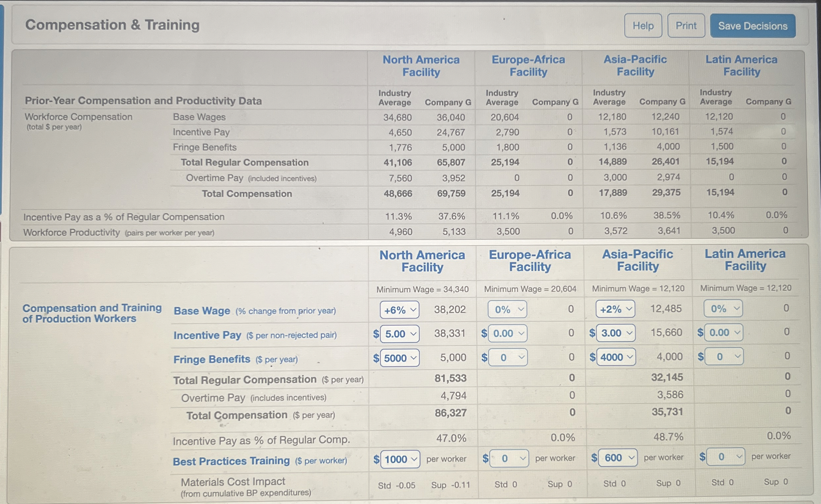Open the Help page
Image resolution: width=821 pixels, height=504 pixels.
point(643,26)
